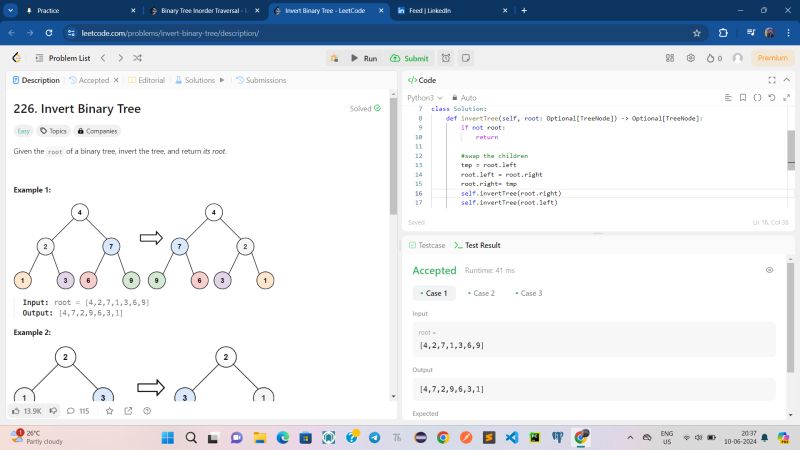Collapse the Code panel chevron

785,80
